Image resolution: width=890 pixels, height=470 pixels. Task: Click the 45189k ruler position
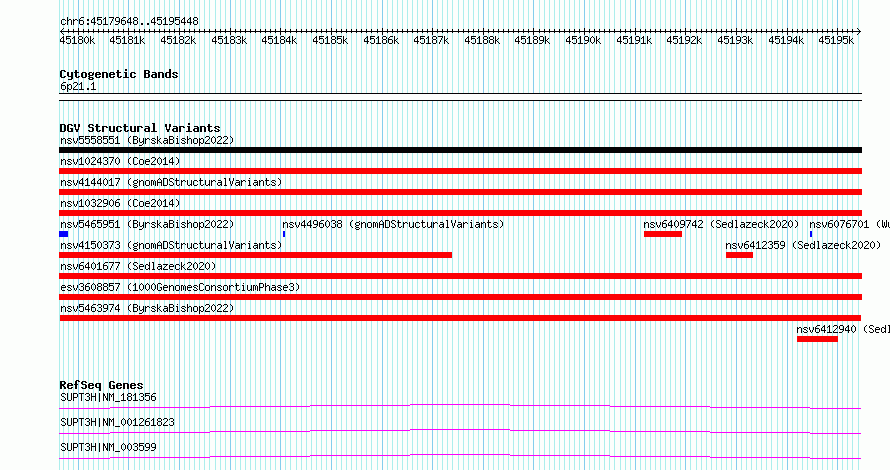click(x=532, y=40)
